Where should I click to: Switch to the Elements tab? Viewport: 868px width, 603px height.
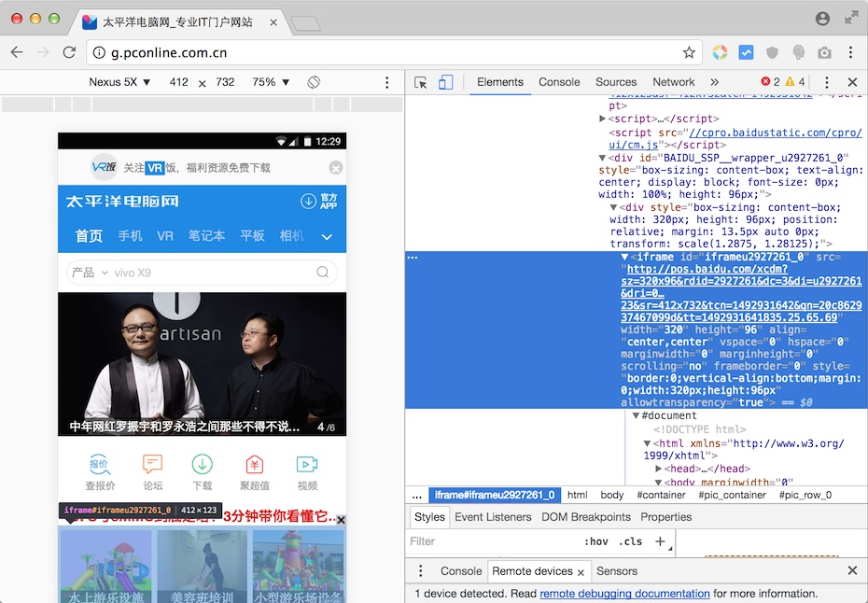(500, 82)
